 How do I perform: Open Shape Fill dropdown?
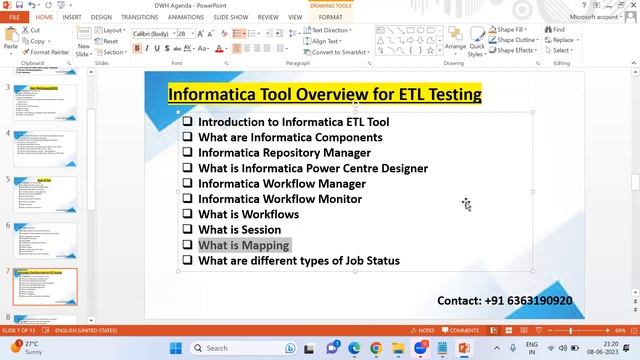[508, 29]
